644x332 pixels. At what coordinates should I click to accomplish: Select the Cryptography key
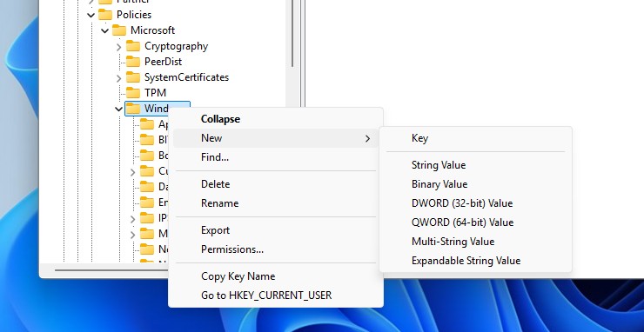coord(176,46)
